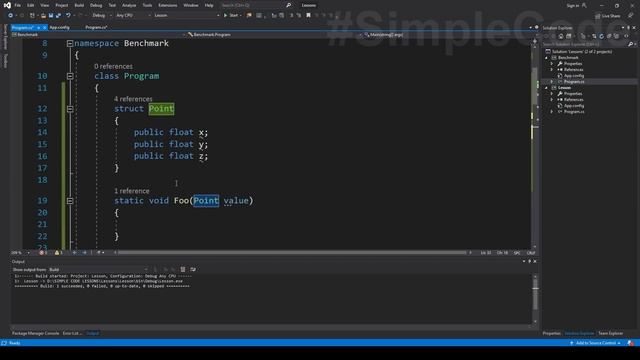Image resolution: width=640 pixels, height=360 pixels.
Task: Click the Start debugging button
Action: click(x=231, y=15)
